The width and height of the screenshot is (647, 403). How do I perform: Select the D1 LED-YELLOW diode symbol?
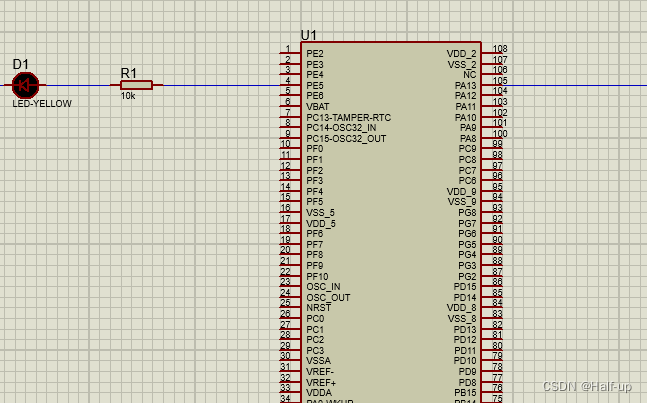point(25,85)
